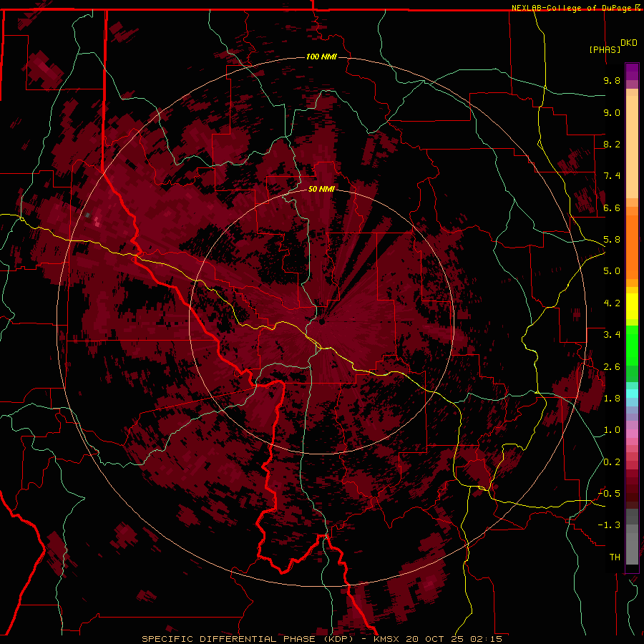
Task: Click the 1.0 legend value
Action: pyautogui.click(x=612, y=430)
